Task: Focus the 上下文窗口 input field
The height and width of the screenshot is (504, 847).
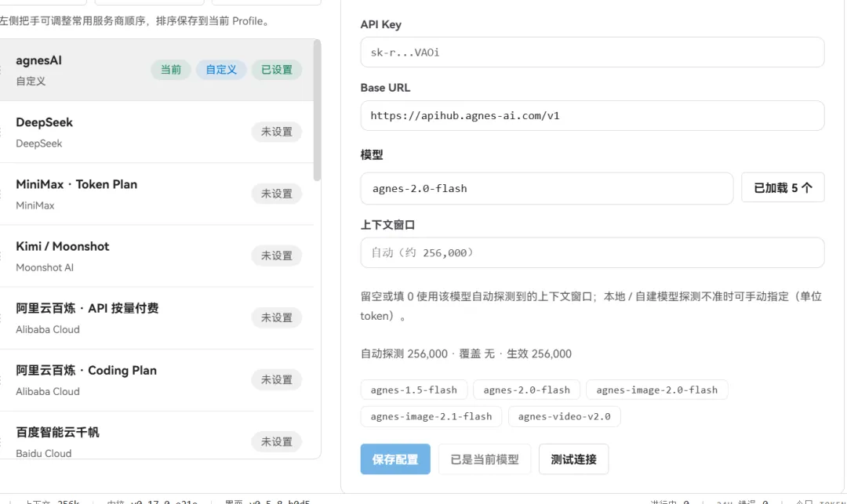Action: (x=592, y=252)
